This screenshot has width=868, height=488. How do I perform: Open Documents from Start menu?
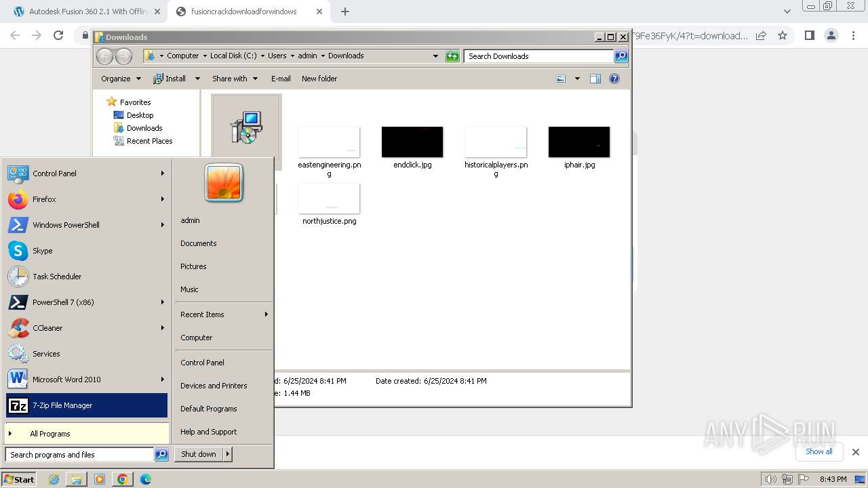coord(199,243)
